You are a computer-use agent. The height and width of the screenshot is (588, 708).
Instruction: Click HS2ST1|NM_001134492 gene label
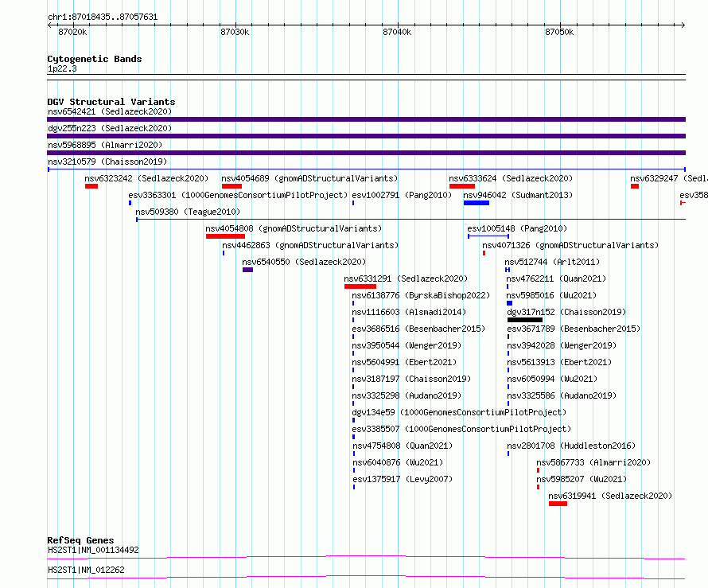pyautogui.click(x=93, y=550)
